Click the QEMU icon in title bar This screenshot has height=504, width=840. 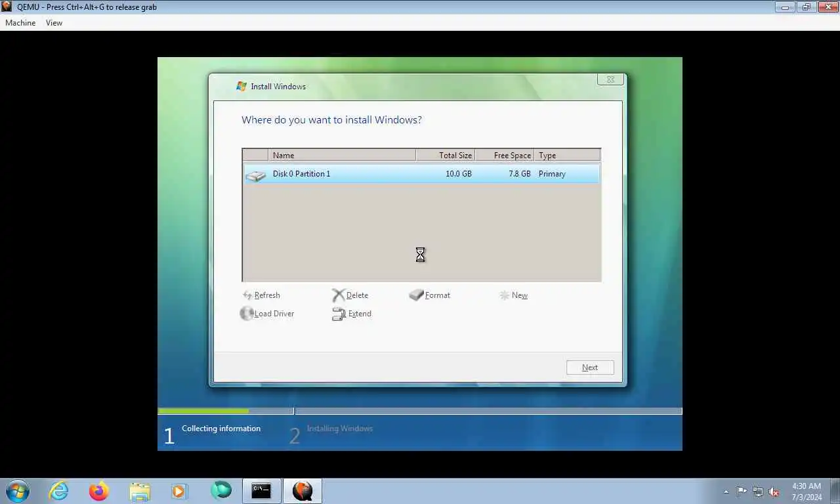[x=7, y=7]
